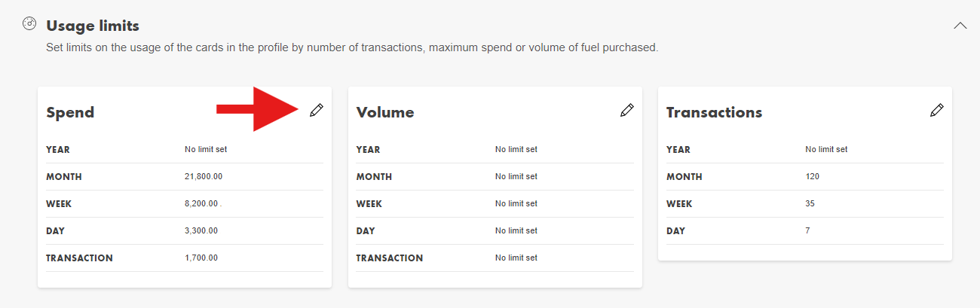
Task: Click the Transactions daily value 7
Action: (807, 230)
